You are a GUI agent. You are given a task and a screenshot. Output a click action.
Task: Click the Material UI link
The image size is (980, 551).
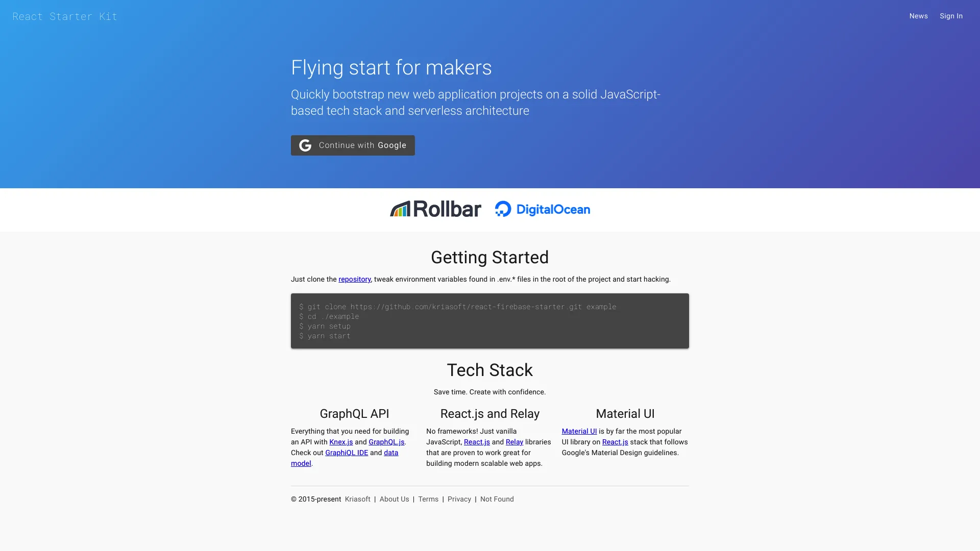coord(579,431)
